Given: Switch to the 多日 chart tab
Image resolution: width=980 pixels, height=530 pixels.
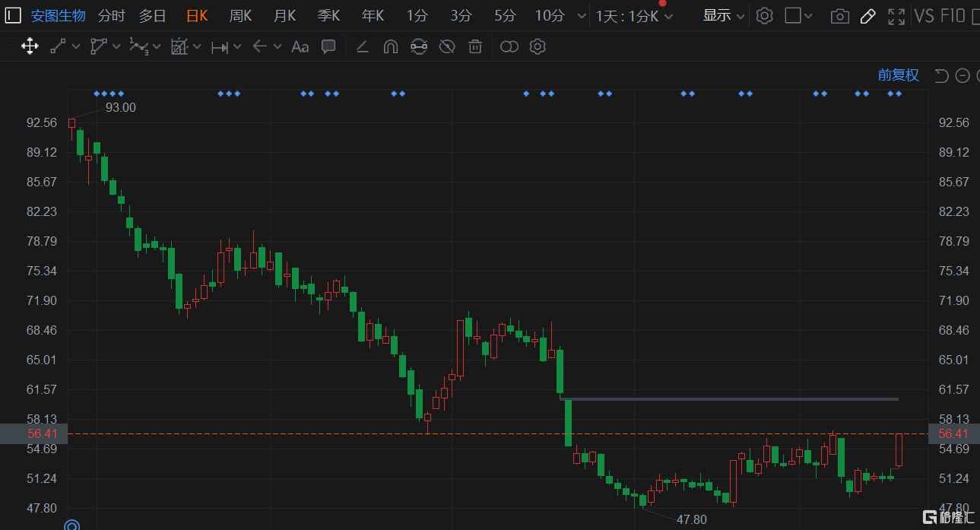Looking at the screenshot, I should click(x=152, y=15).
